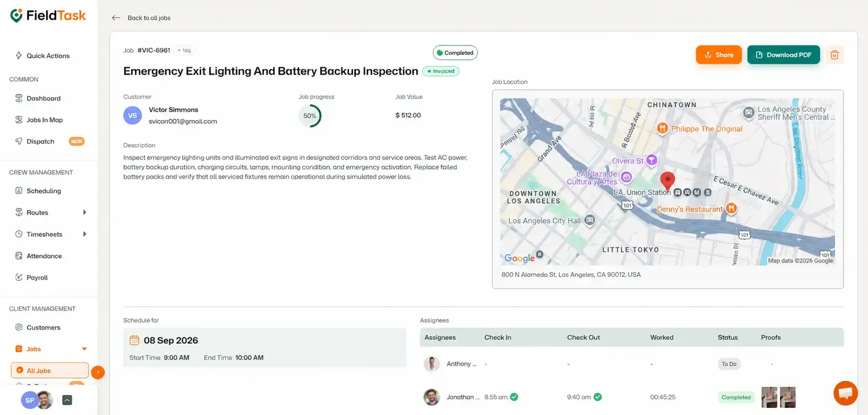Open Jonathan's first proof photo

pyautogui.click(x=769, y=397)
